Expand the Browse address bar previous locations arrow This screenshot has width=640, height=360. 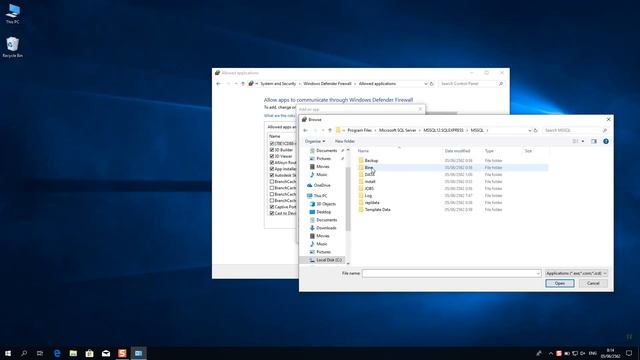530,130
